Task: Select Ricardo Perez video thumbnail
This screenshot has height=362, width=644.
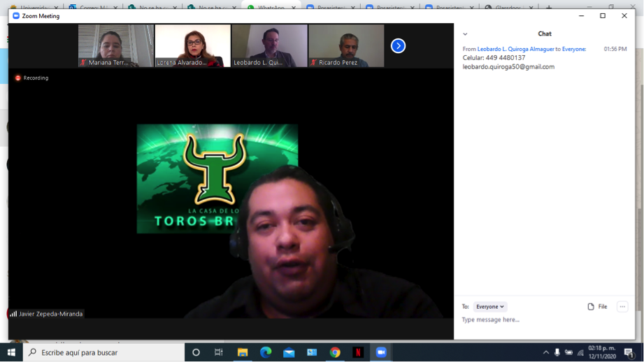Action: pyautogui.click(x=346, y=45)
